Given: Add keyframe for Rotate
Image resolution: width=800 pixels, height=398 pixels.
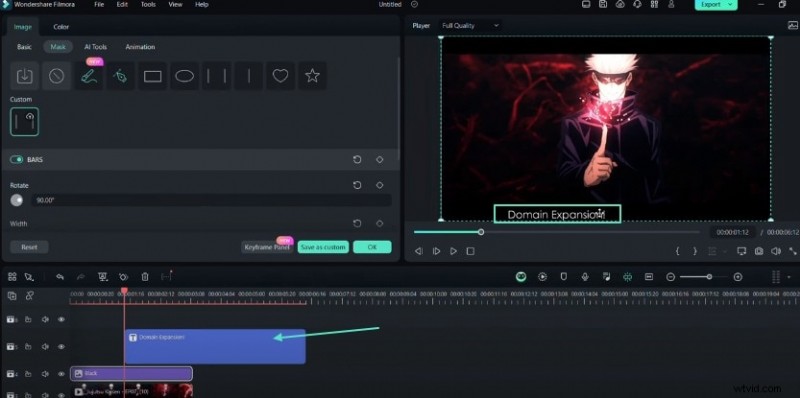Looking at the screenshot, I should [x=380, y=185].
